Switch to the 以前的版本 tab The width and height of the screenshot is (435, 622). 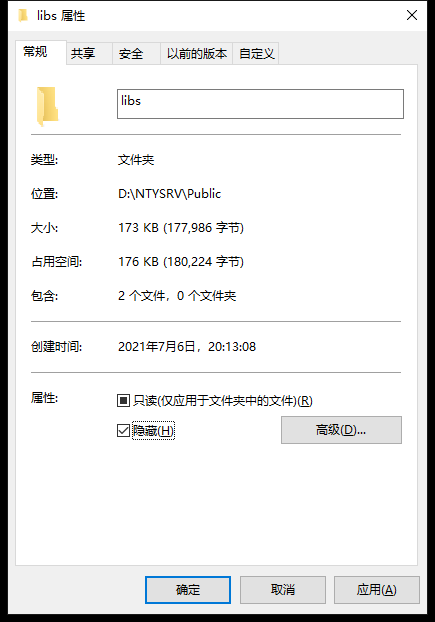[x=197, y=54]
